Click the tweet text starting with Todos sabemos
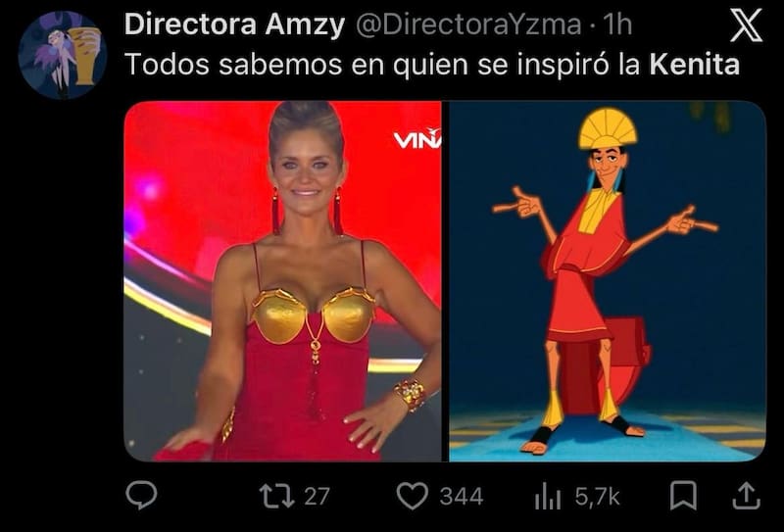 [x=432, y=65]
